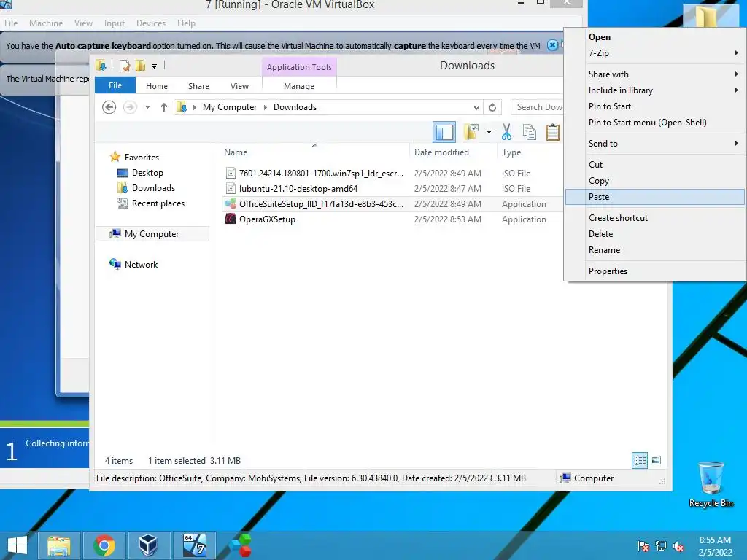This screenshot has width=747, height=560.
Task: Sort files by Name column header
Action: (236, 152)
